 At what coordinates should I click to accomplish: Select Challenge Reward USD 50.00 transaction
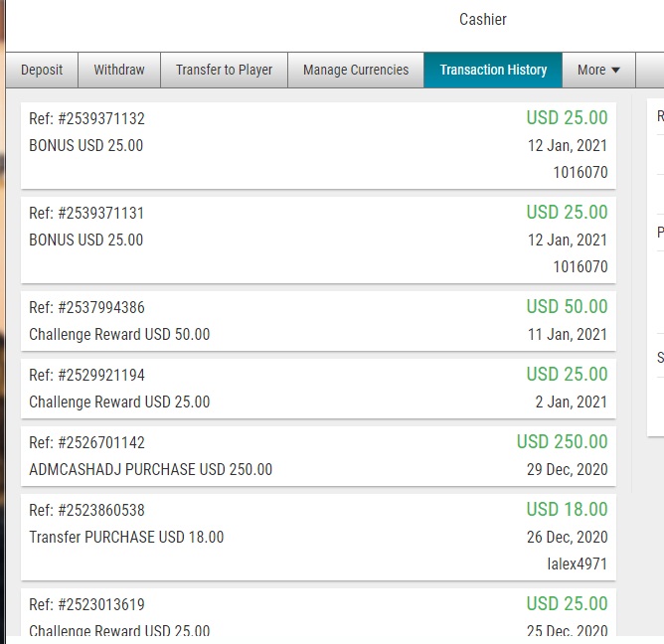coord(318,321)
